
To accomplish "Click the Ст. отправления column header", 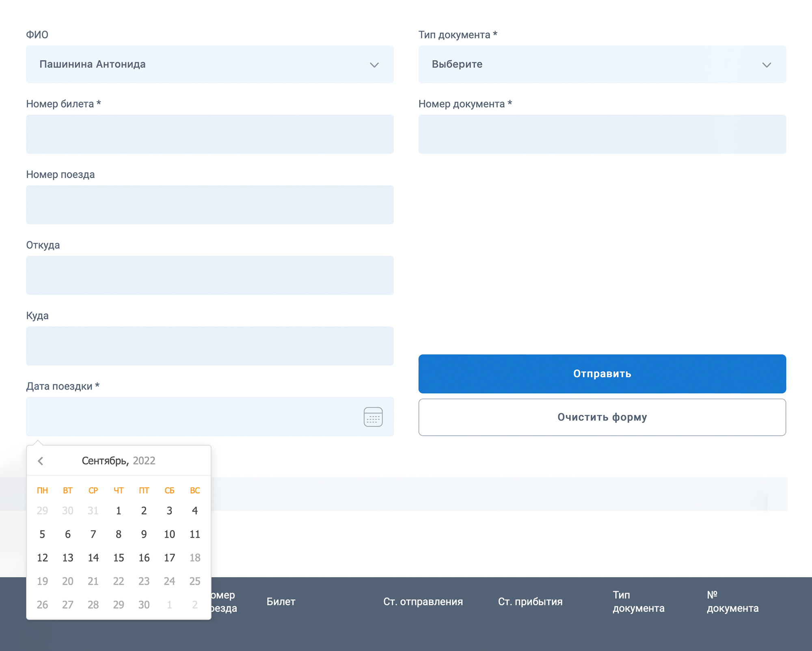I will 423,601.
